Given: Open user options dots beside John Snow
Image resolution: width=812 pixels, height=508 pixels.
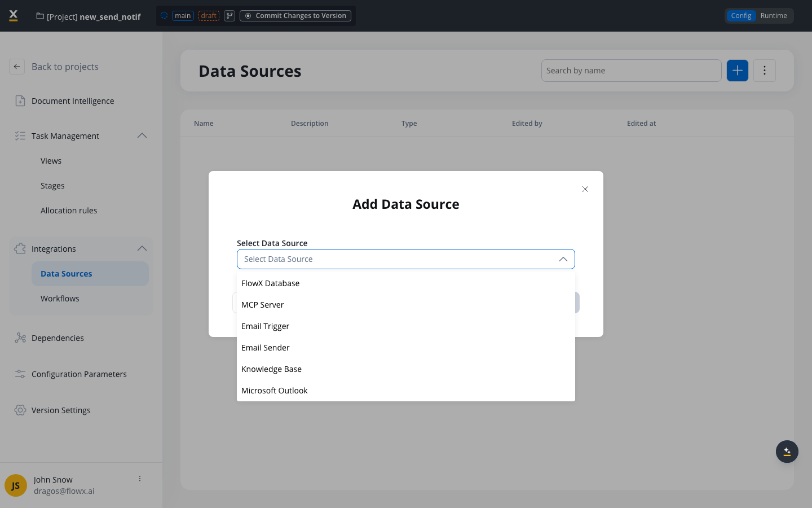Looking at the screenshot, I should [140, 479].
